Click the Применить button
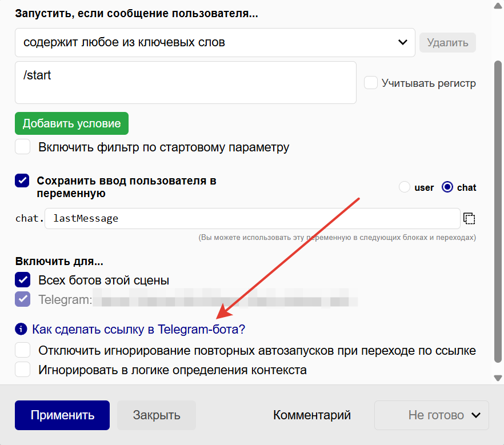The image size is (504, 445). [62, 415]
